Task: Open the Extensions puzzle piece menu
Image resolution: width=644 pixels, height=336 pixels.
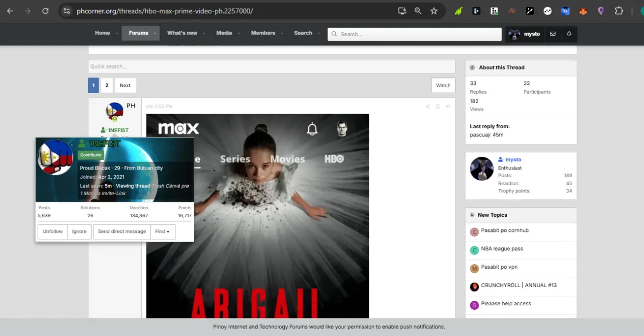Action: point(619,11)
